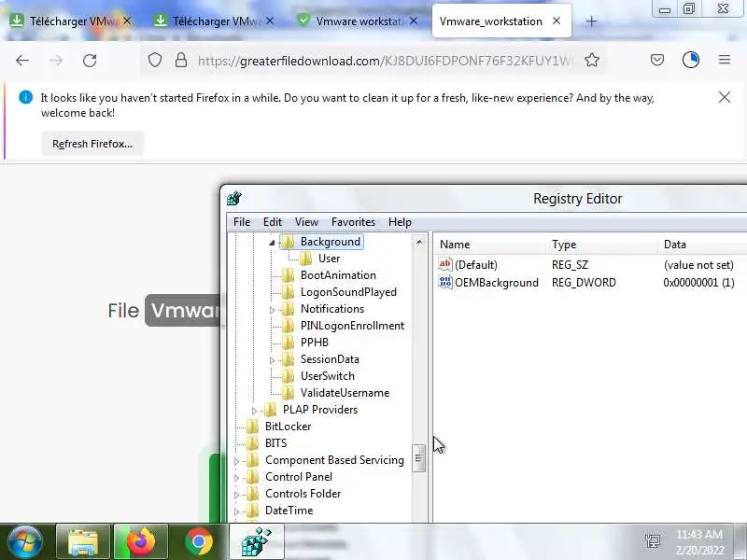Select the OEMBackground DWORD value icon

(445, 282)
